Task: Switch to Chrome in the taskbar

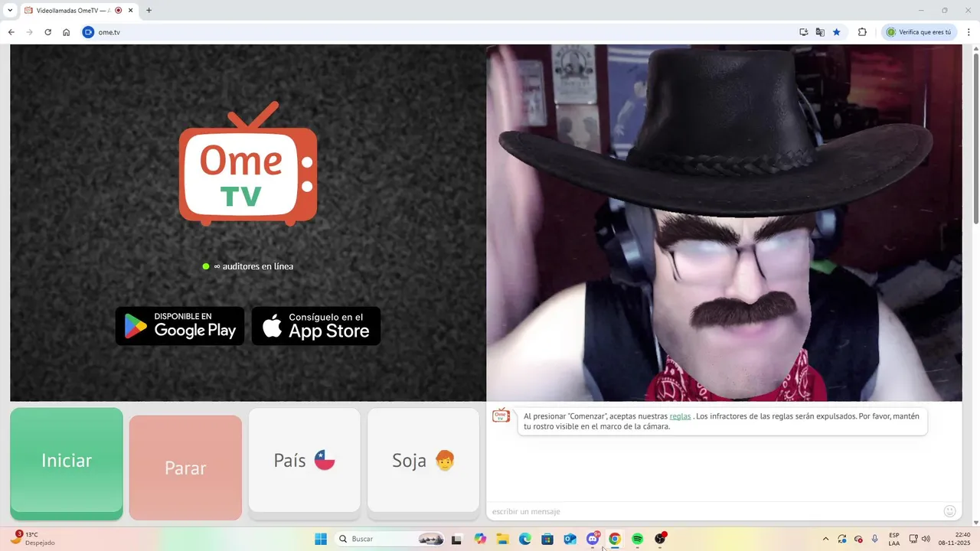Action: [x=615, y=539]
